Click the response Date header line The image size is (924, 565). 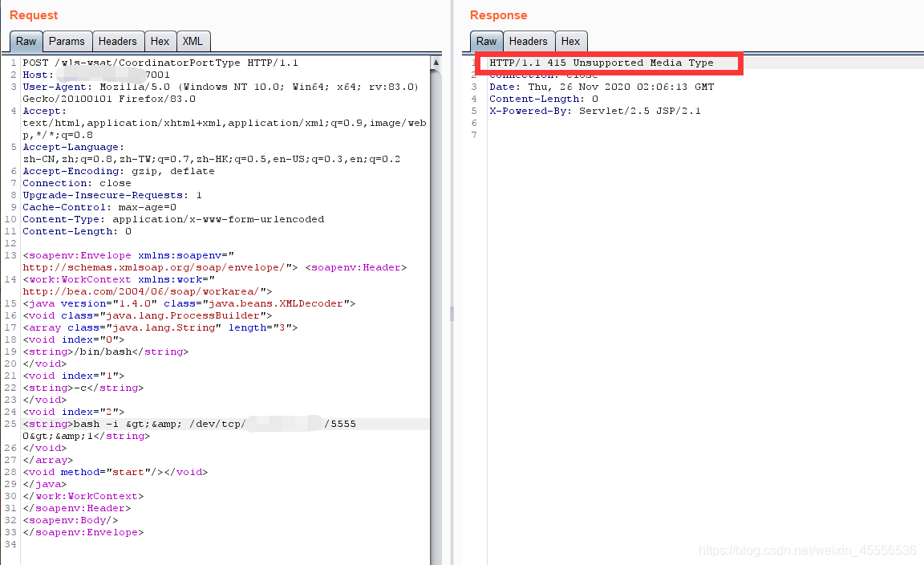pyautogui.click(x=601, y=87)
